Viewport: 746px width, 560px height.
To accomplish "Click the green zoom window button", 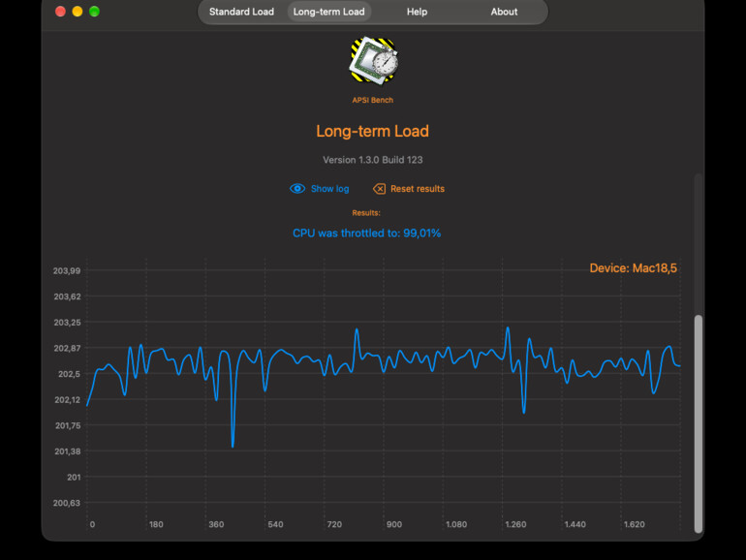I will click(94, 12).
